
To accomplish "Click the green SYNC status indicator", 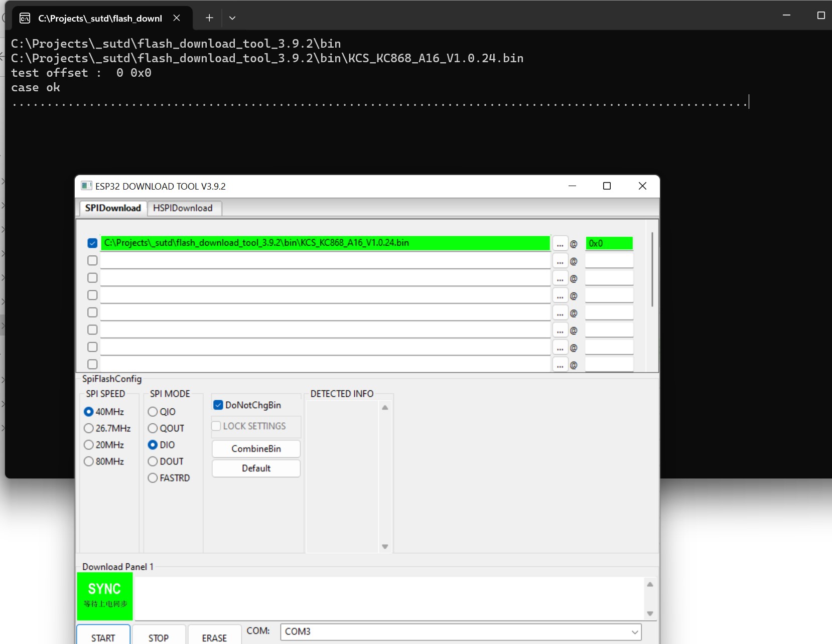I will (x=105, y=595).
